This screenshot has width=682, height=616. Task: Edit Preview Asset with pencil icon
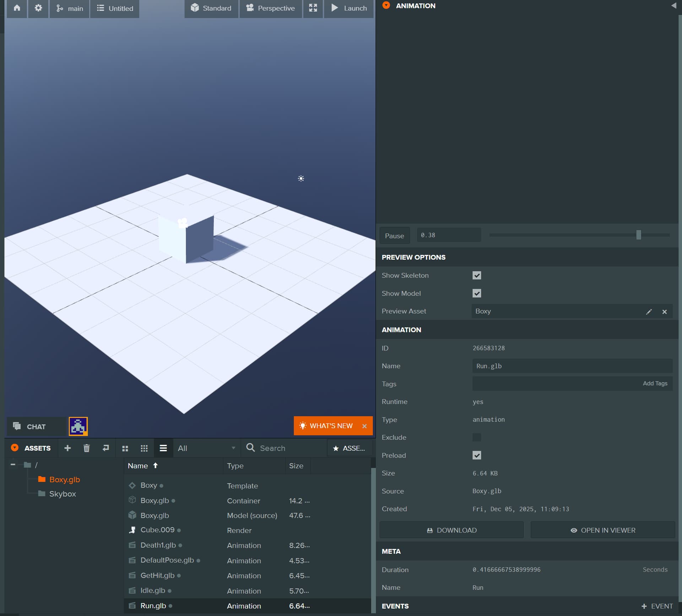coord(649,312)
